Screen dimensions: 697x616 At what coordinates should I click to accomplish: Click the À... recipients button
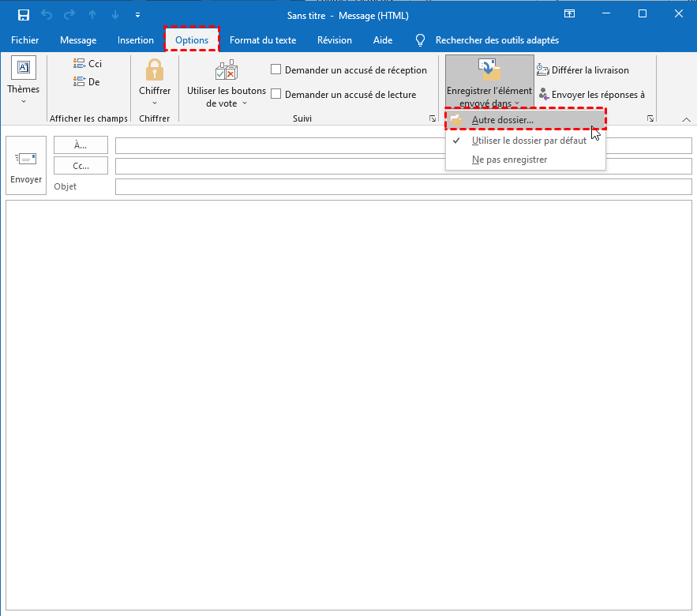tap(81, 145)
